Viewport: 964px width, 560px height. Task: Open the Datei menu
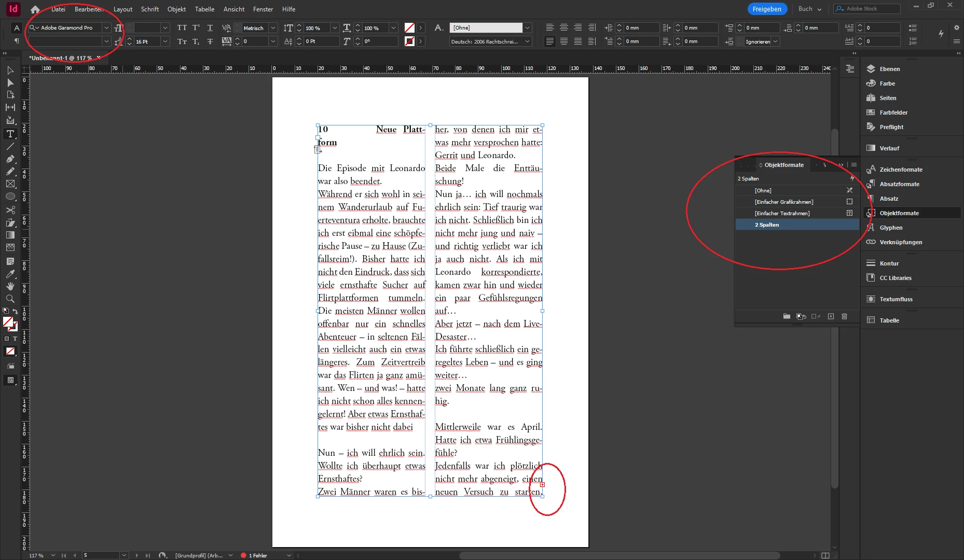[58, 9]
